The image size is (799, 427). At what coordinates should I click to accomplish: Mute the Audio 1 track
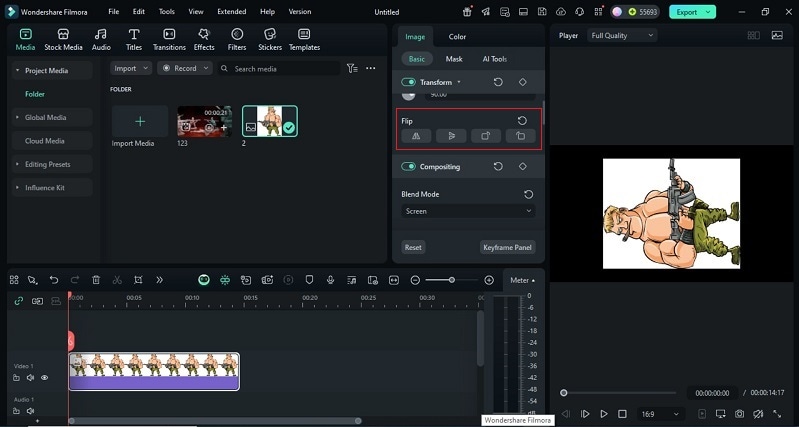click(x=31, y=411)
